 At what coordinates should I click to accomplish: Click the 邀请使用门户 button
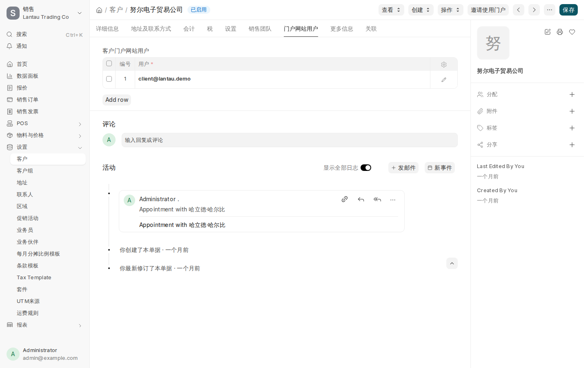click(x=488, y=10)
